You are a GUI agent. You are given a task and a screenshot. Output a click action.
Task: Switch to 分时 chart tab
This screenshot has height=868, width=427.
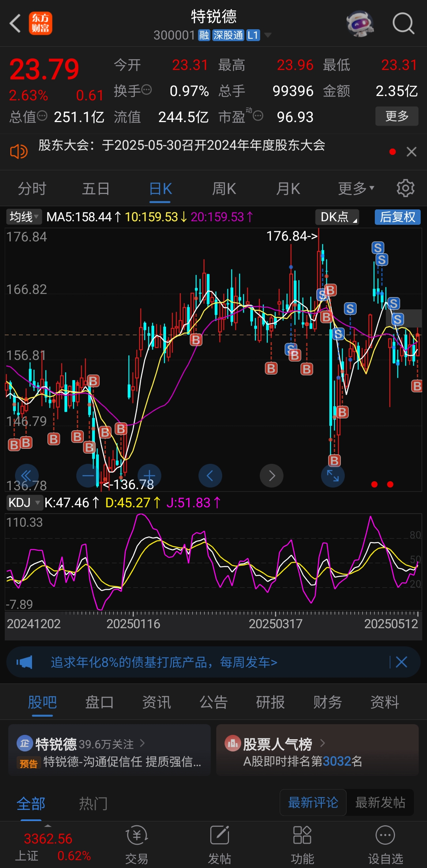click(x=32, y=188)
